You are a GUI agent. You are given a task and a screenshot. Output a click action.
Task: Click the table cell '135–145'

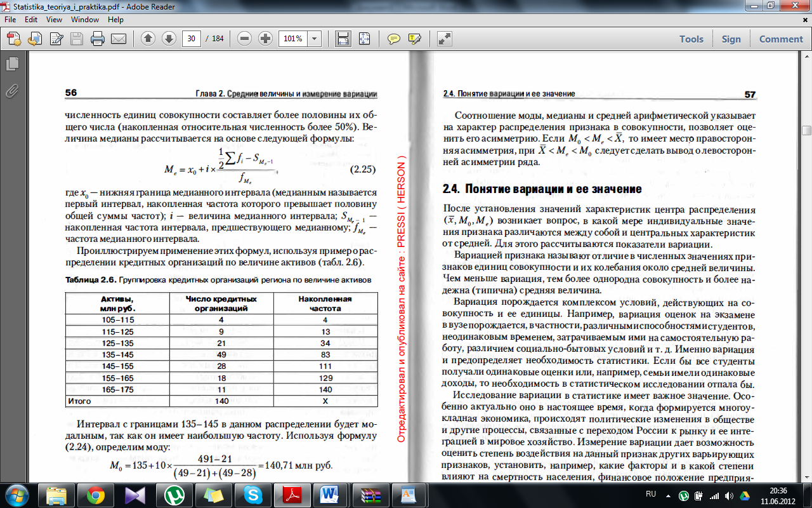point(117,354)
